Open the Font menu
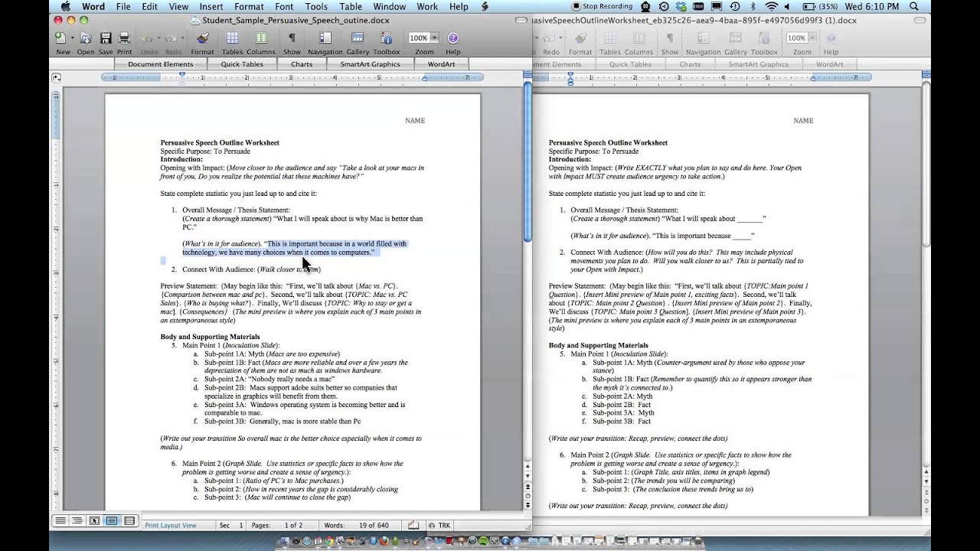 pyautogui.click(x=284, y=7)
